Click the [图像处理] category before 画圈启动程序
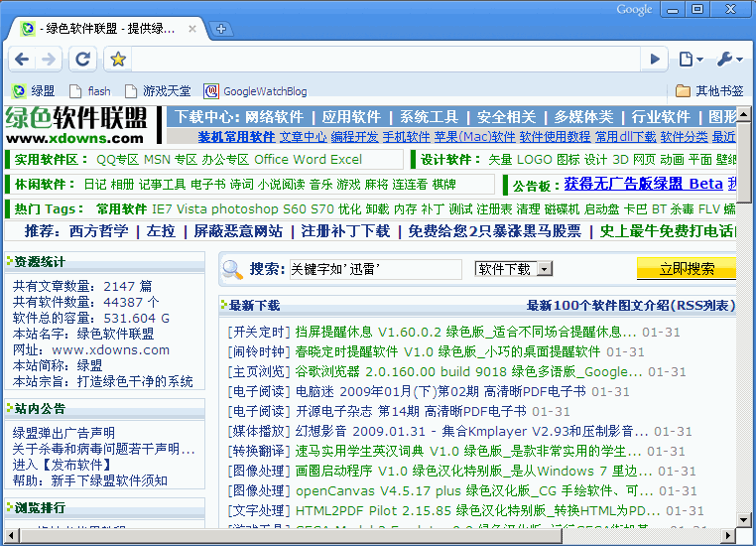Viewport: 756px width, 546px height. pos(259,471)
